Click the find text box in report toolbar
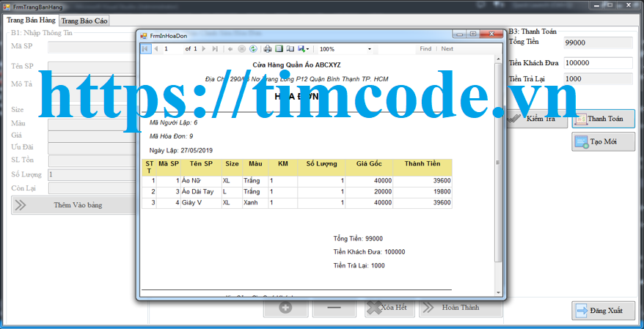The image size is (644, 329). click(397, 49)
